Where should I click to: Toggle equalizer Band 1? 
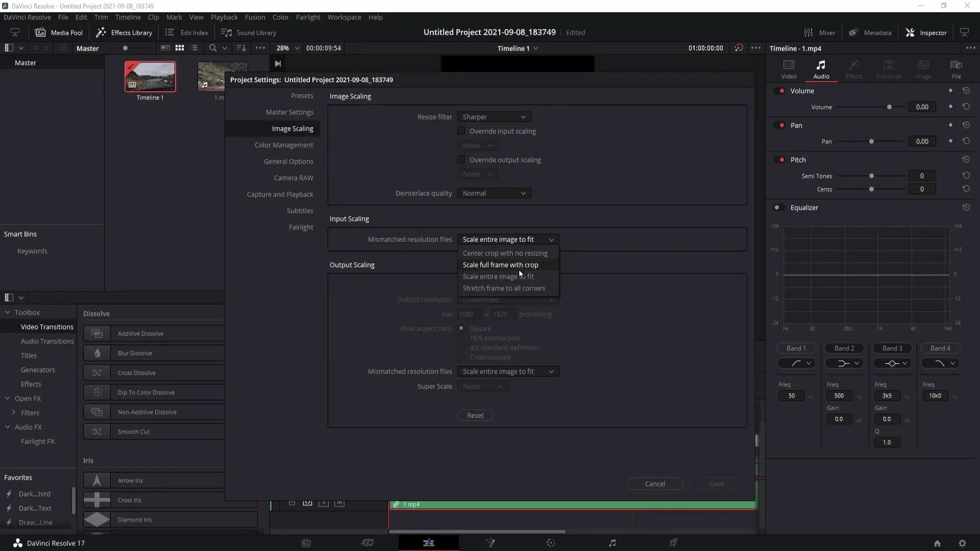coord(796,348)
